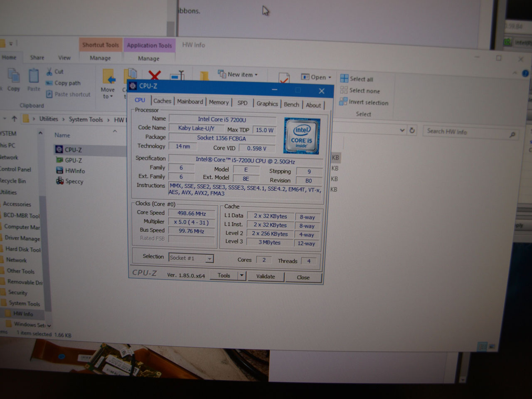This screenshot has height=399, width=532.
Task: Click the System Tools breadcrumb segment
Action: (86, 119)
